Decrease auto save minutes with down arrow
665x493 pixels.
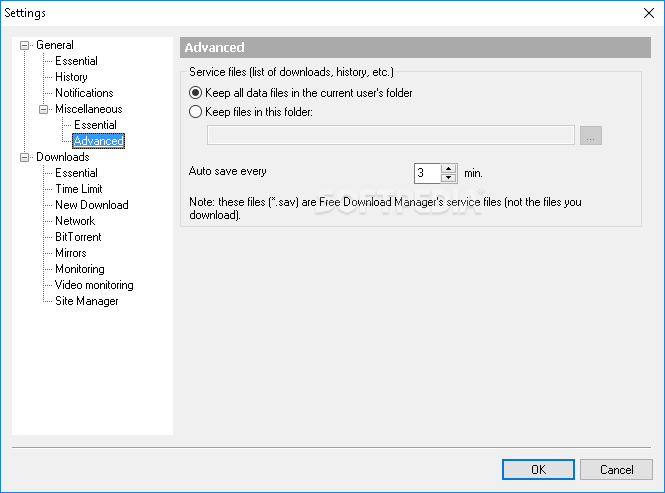click(x=448, y=178)
